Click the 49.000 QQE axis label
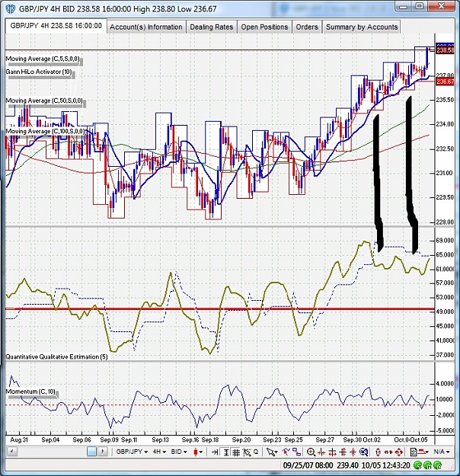The height and width of the screenshot is (476, 460). (x=445, y=311)
